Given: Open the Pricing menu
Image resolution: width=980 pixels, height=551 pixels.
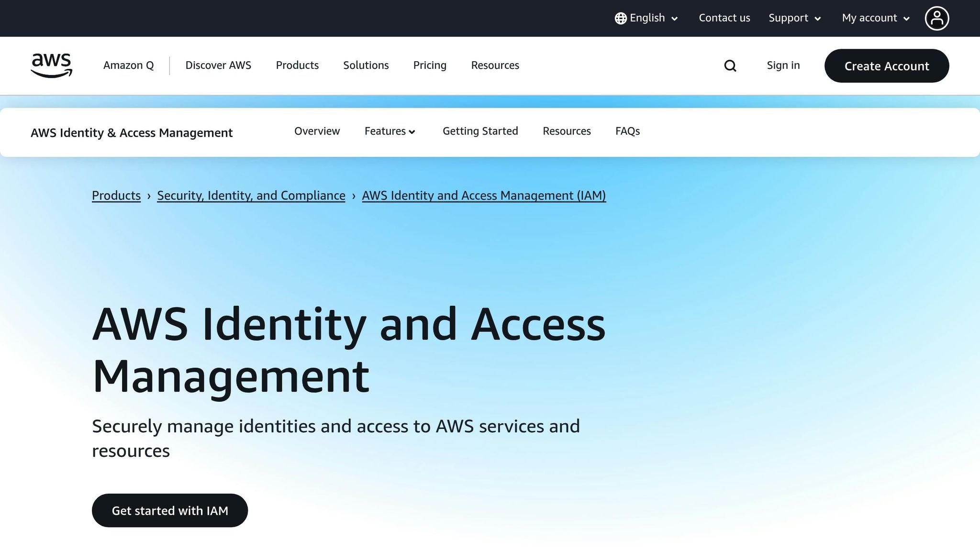Looking at the screenshot, I should (430, 66).
